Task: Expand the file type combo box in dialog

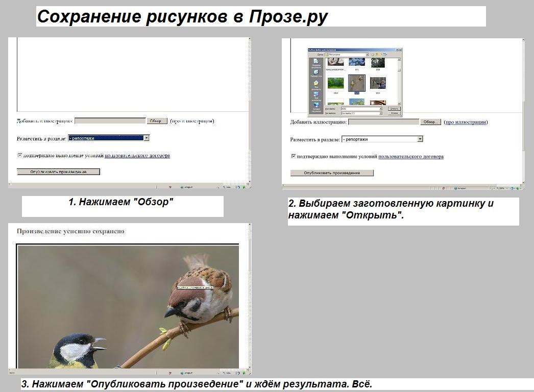Action: click(381, 113)
